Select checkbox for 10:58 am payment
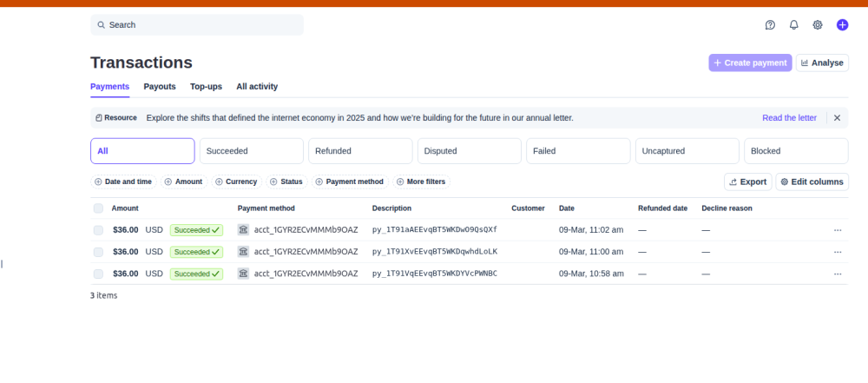Viewport: 868px width, 383px height. click(x=98, y=274)
